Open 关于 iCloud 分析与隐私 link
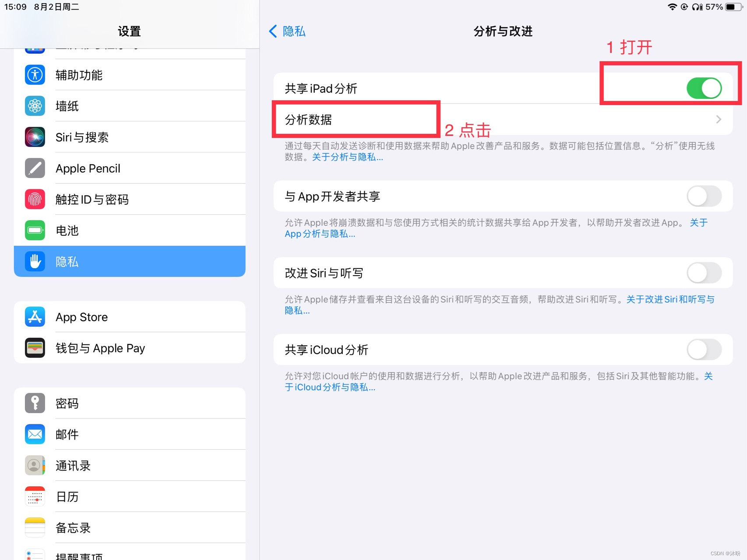Screen dimensions: 747x560 (x=330, y=387)
